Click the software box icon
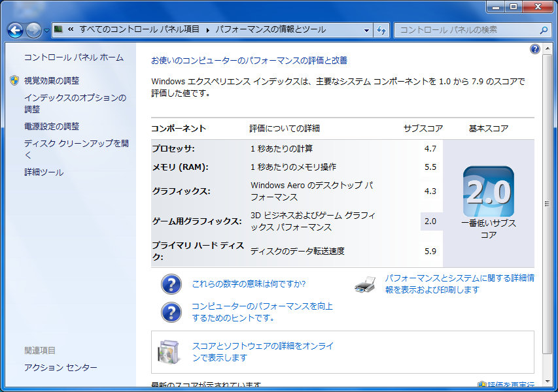 click(168, 352)
